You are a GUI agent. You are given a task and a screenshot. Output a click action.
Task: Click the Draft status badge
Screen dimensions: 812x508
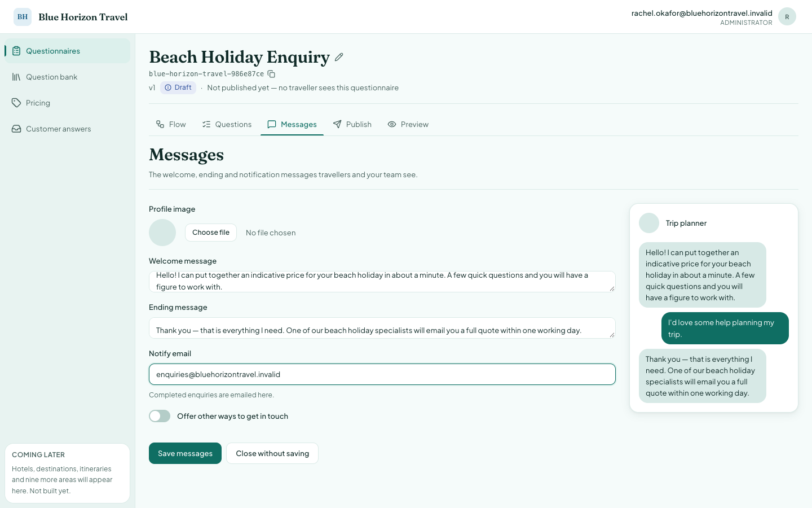(178, 87)
